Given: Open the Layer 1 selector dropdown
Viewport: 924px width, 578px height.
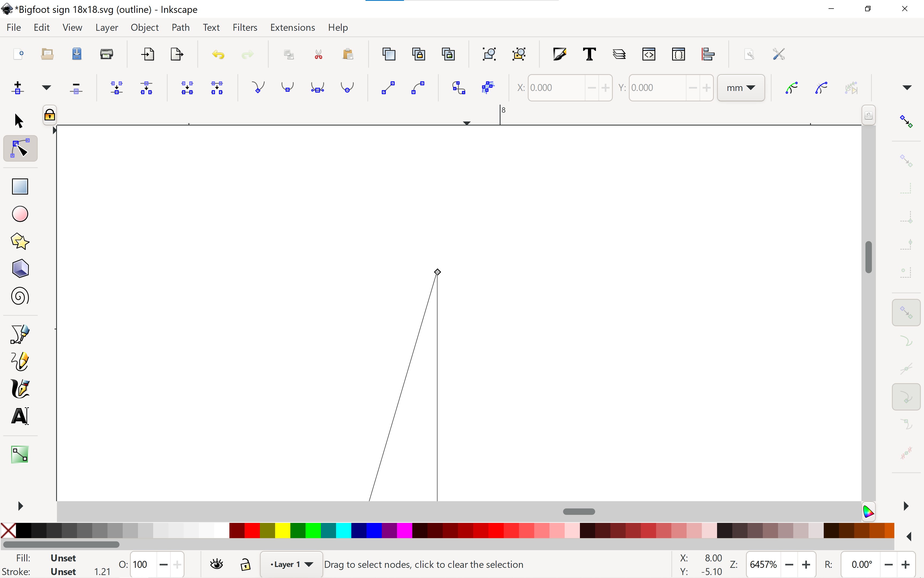Looking at the screenshot, I should [292, 564].
